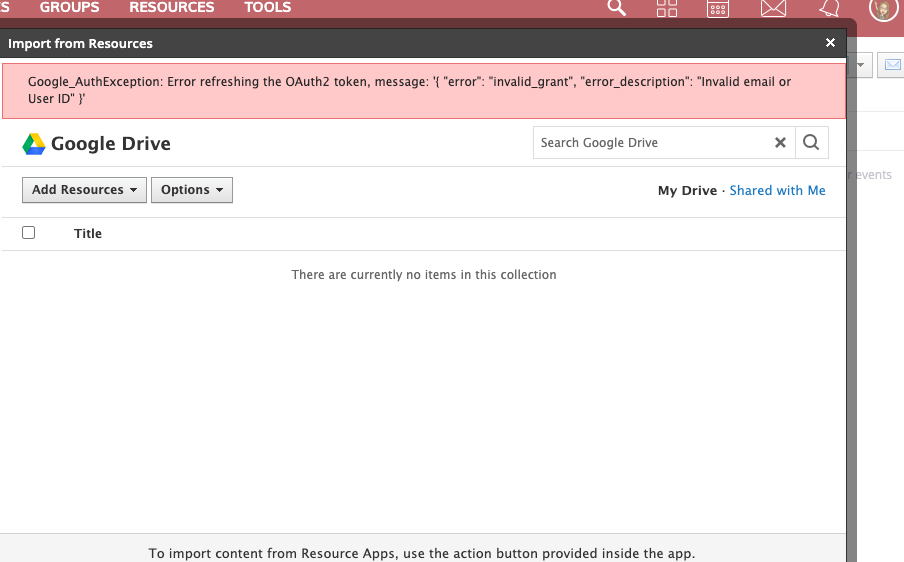Expand the Options dropdown
The width and height of the screenshot is (904, 562).
pos(191,190)
